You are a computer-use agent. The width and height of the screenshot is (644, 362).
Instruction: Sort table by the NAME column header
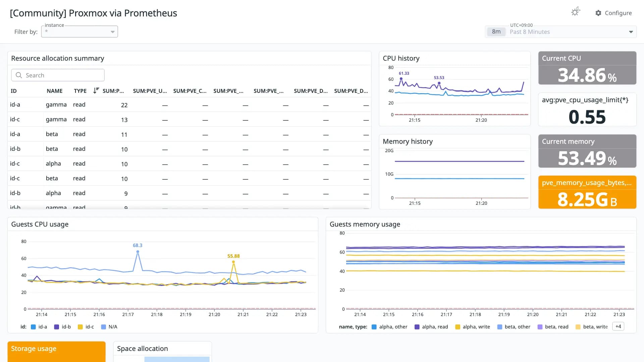point(55,91)
